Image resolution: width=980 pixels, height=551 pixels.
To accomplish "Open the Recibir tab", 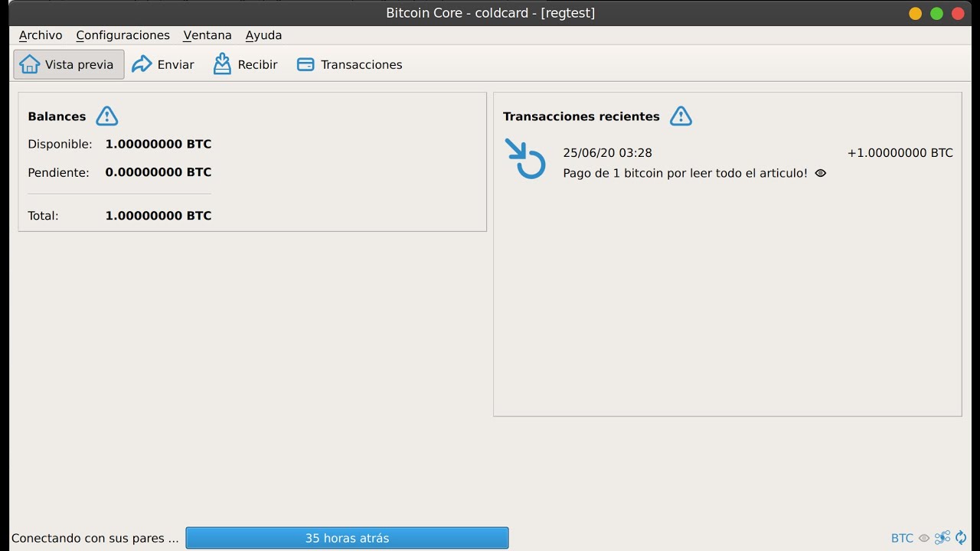I will pyautogui.click(x=245, y=64).
